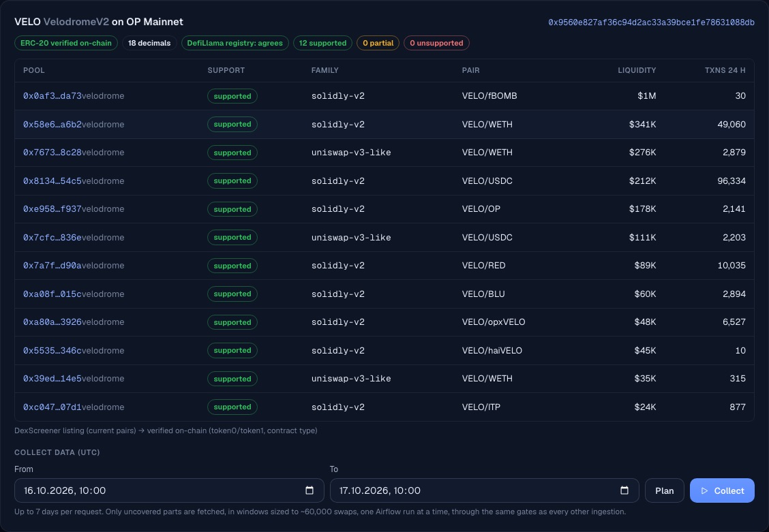Open pool link 0x7cfc…836e

pyautogui.click(x=52, y=237)
